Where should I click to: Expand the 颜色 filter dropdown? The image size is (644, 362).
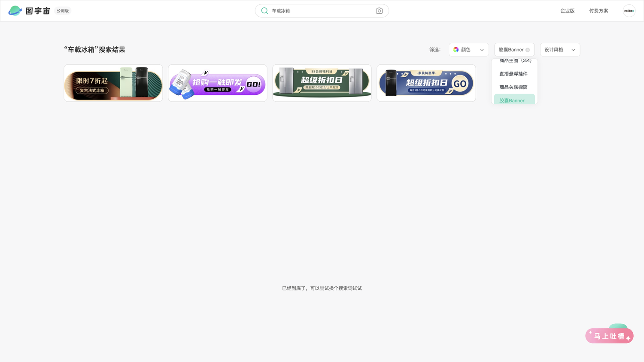click(469, 50)
